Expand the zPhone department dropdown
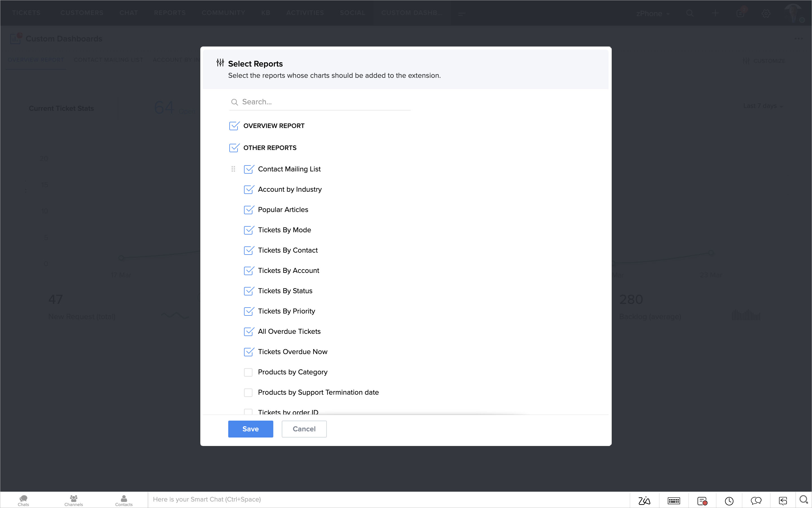The width and height of the screenshot is (812, 508). (653, 14)
